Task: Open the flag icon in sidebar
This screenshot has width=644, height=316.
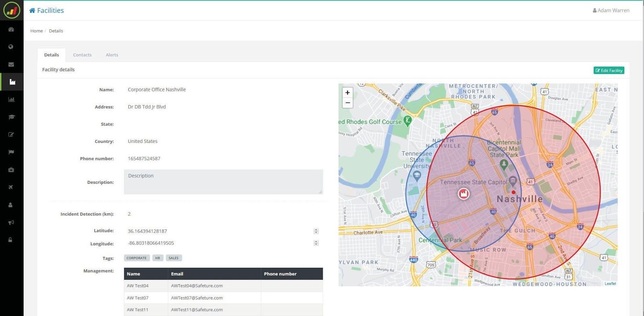Action: point(11,152)
